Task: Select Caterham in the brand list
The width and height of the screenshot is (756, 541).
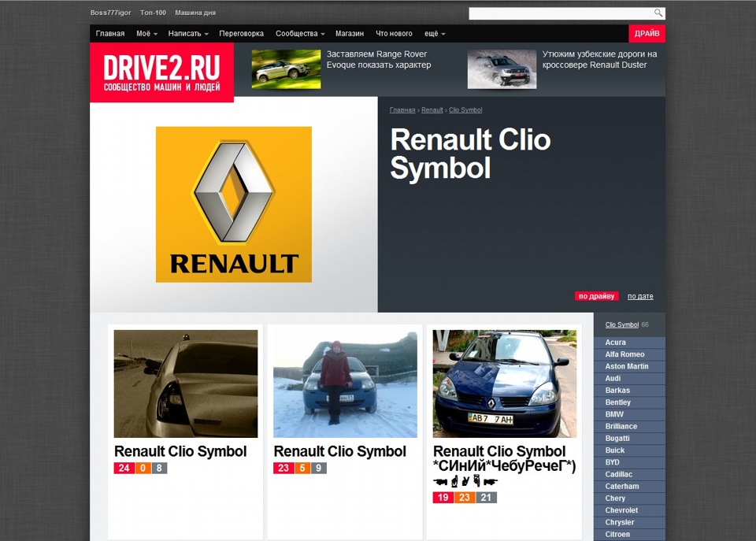Action: (x=630, y=487)
